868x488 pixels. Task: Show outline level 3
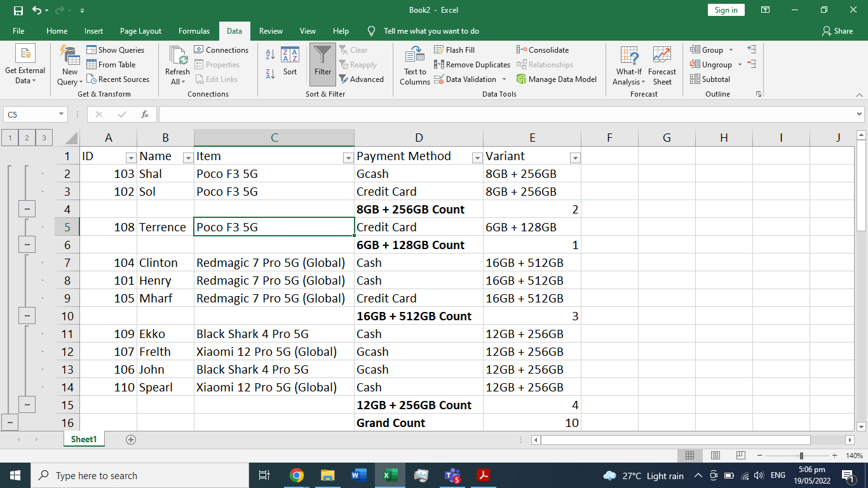point(43,137)
